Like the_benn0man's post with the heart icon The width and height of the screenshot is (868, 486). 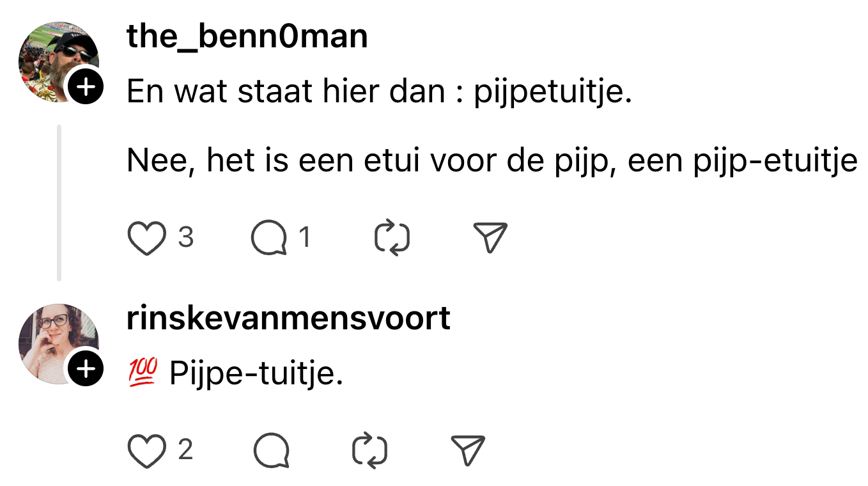point(146,239)
